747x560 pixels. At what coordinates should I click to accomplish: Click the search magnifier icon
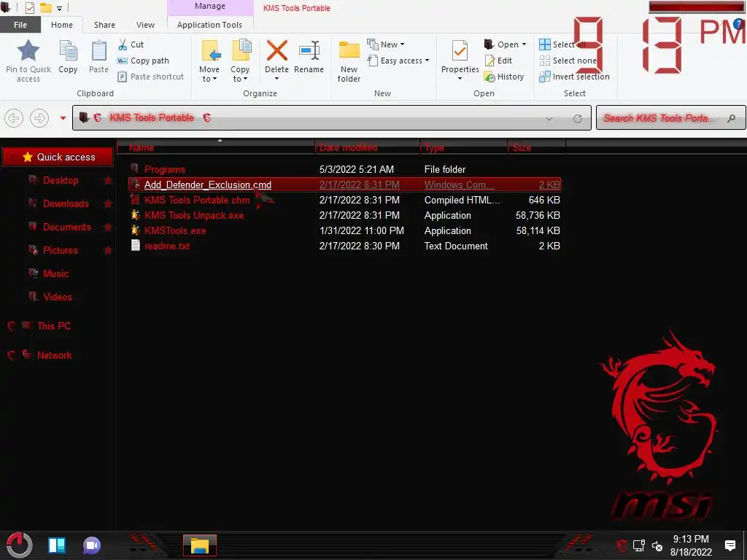(731, 118)
